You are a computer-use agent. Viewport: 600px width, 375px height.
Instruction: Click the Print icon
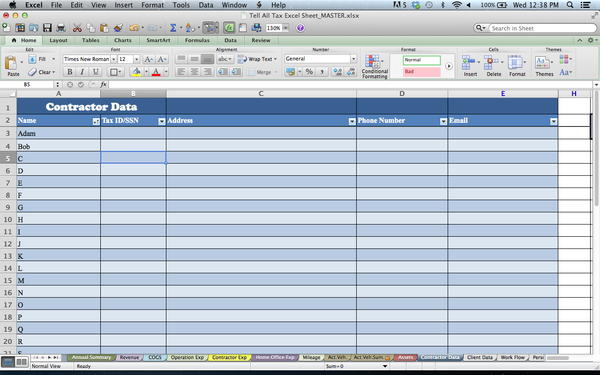pyautogui.click(x=61, y=28)
